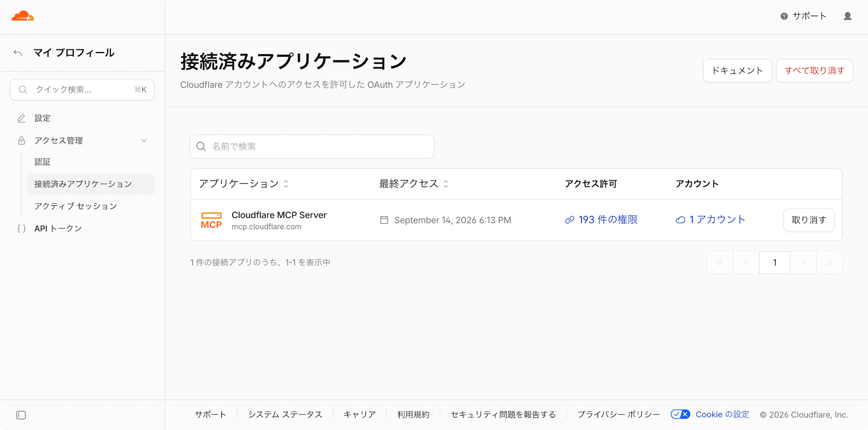The image size is (868, 430).
Task: Go to first page of results
Action: pyautogui.click(x=720, y=263)
